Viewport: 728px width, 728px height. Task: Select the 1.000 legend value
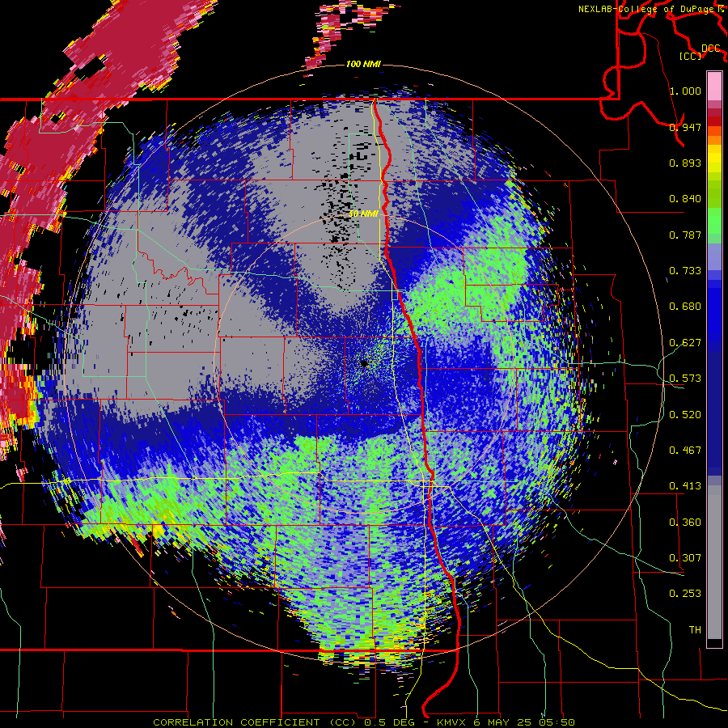(x=685, y=91)
